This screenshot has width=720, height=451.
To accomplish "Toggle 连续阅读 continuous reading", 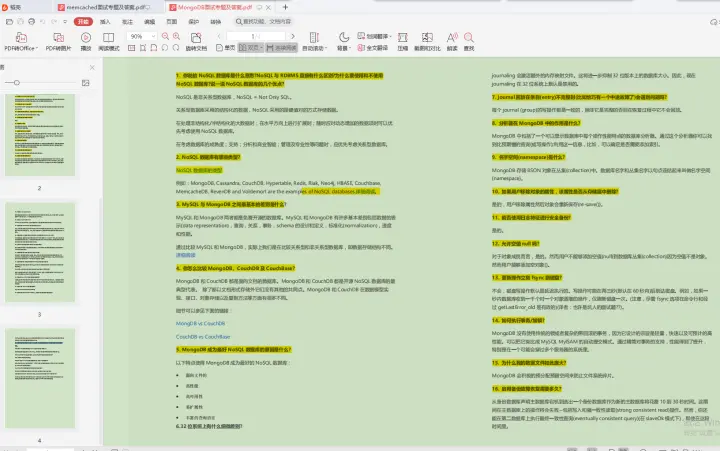I will (281, 48).
